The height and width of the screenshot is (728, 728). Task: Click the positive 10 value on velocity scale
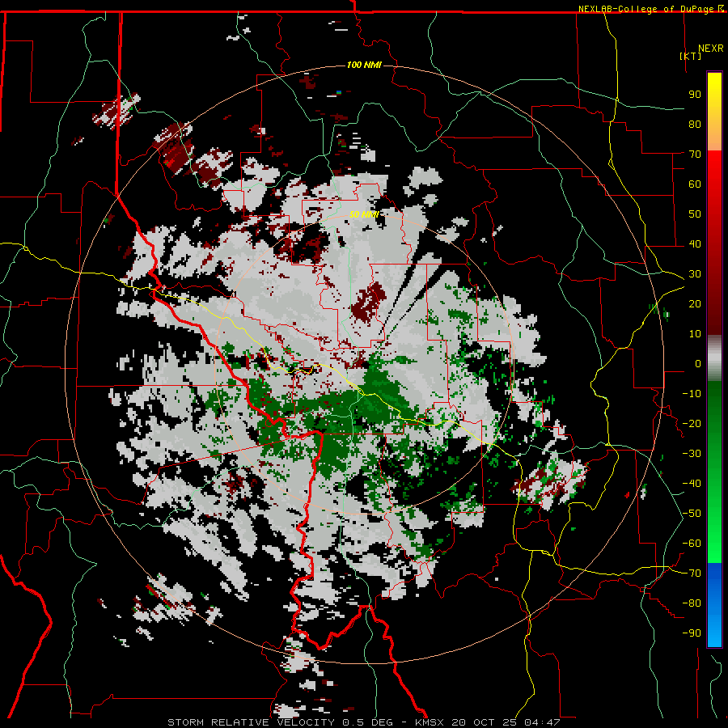[695, 334]
